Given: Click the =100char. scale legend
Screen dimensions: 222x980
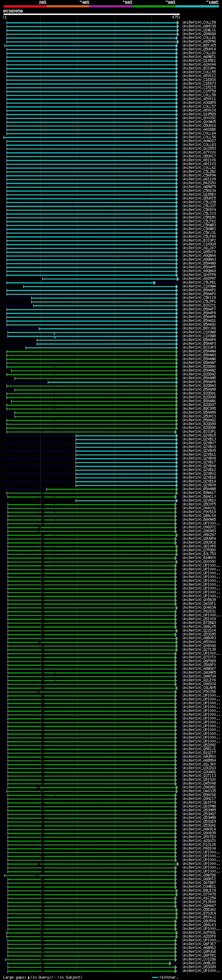Looking at the screenshot, I should tap(165, 977).
